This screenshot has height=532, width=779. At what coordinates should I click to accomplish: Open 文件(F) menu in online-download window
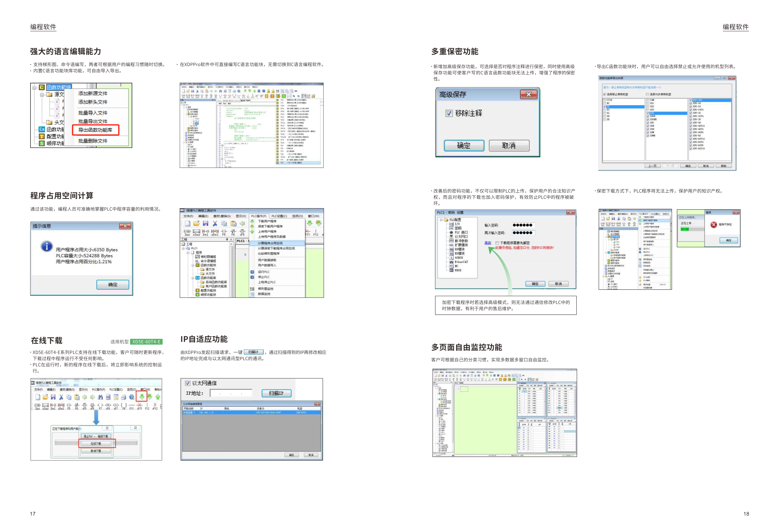coord(39,390)
